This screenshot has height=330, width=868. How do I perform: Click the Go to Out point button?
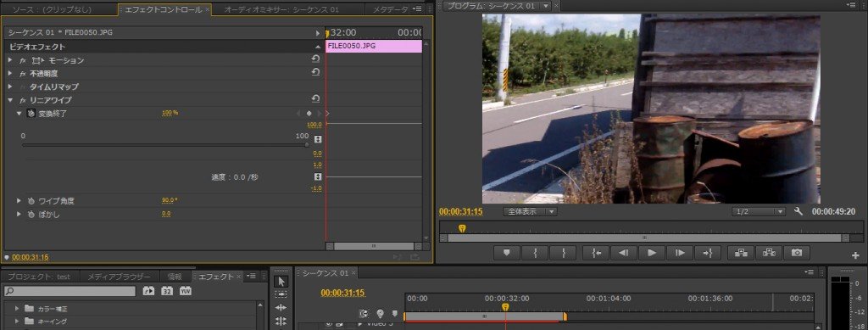(x=708, y=253)
